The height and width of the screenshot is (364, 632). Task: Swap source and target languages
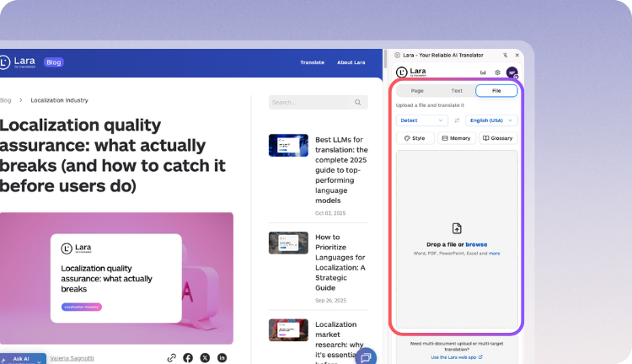(457, 120)
